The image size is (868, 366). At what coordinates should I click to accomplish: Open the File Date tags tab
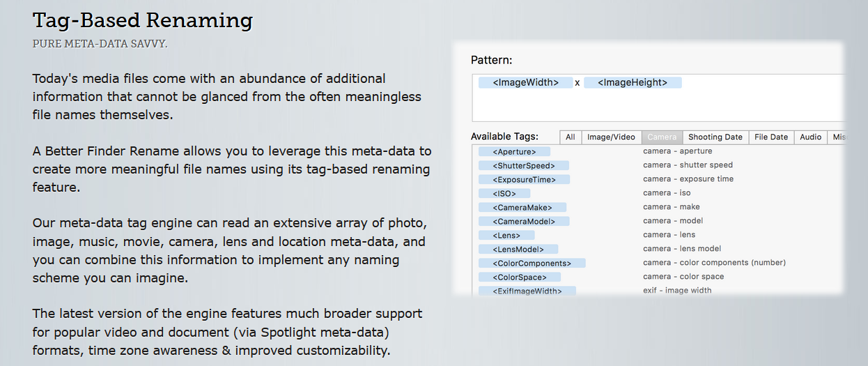pos(771,137)
